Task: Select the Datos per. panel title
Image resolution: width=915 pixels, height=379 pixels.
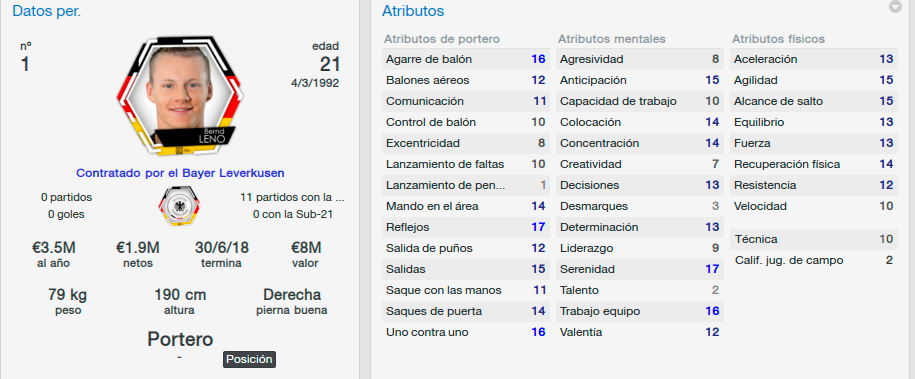Action: (47, 11)
